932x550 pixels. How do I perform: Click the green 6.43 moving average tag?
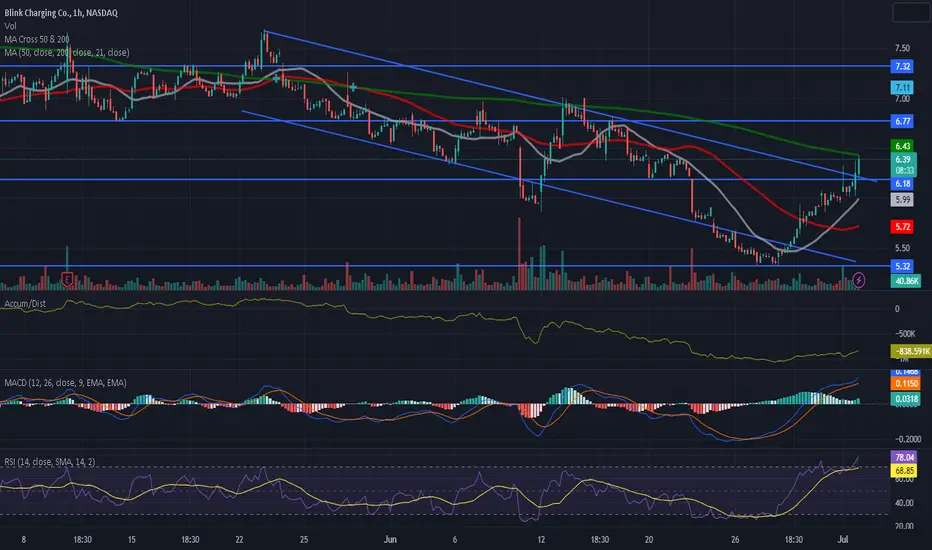pos(902,146)
